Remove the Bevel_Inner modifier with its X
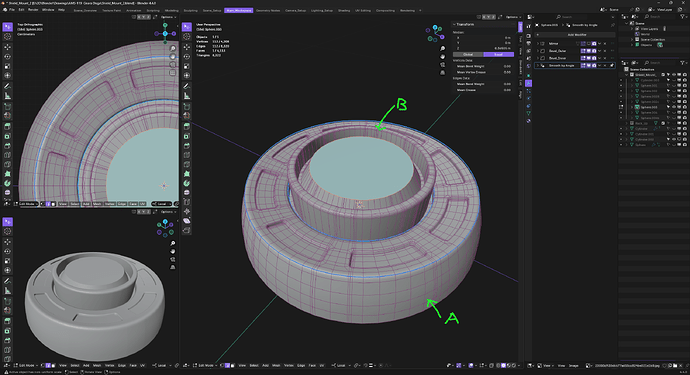 coord(605,58)
